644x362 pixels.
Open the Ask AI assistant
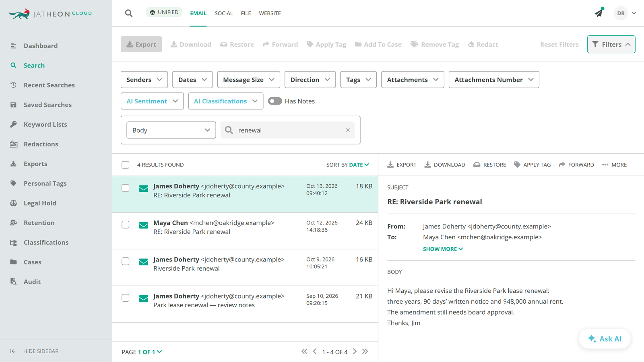tap(605, 339)
